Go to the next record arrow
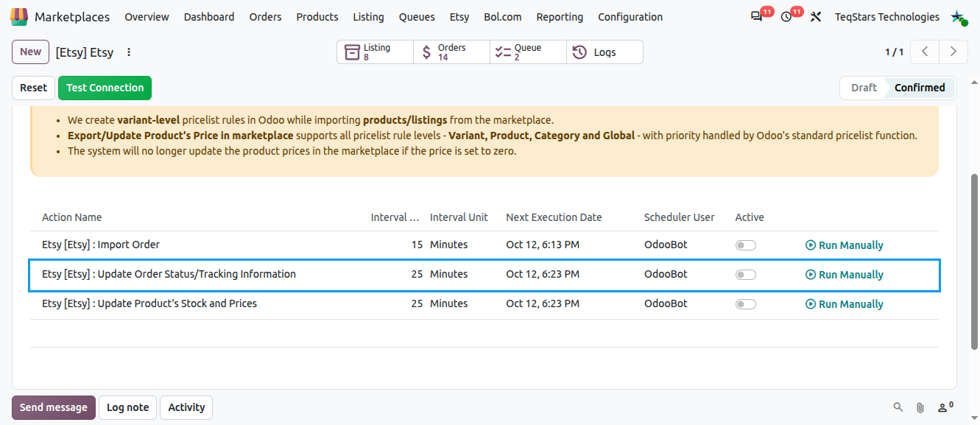The width and height of the screenshot is (980, 425). [x=953, y=52]
